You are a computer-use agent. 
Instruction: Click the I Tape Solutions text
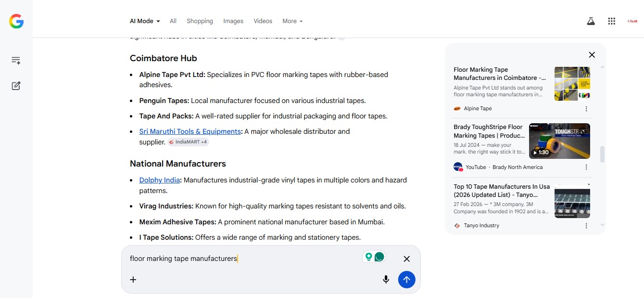(x=166, y=237)
